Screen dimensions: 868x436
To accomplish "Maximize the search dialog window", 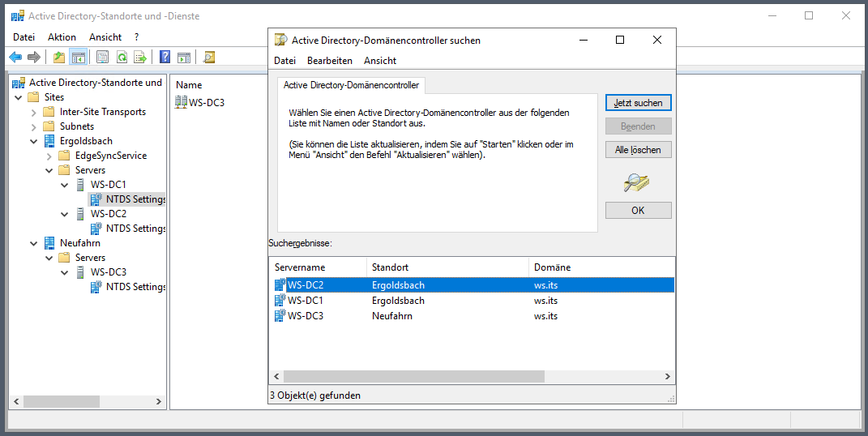I will coord(620,40).
